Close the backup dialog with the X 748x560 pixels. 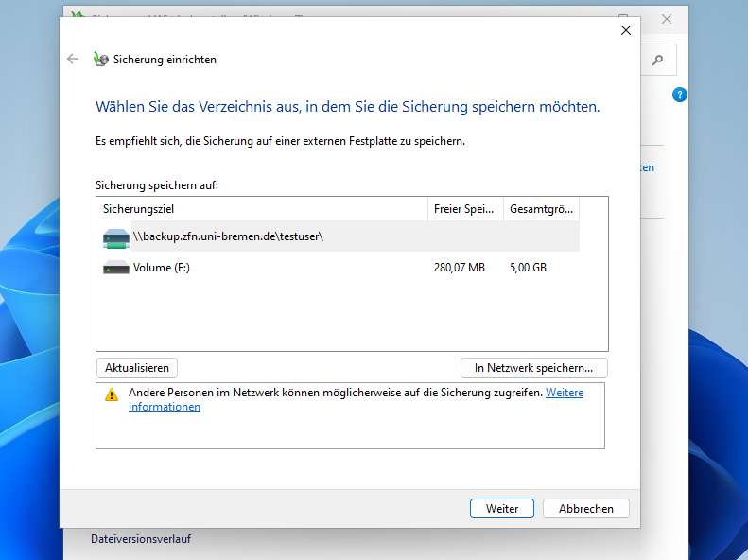click(x=625, y=30)
